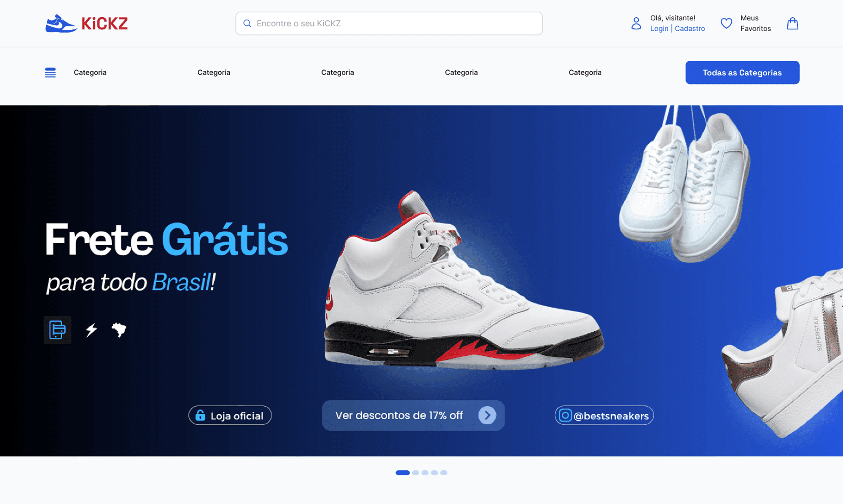Click the arrow circle in discount button

(487, 416)
